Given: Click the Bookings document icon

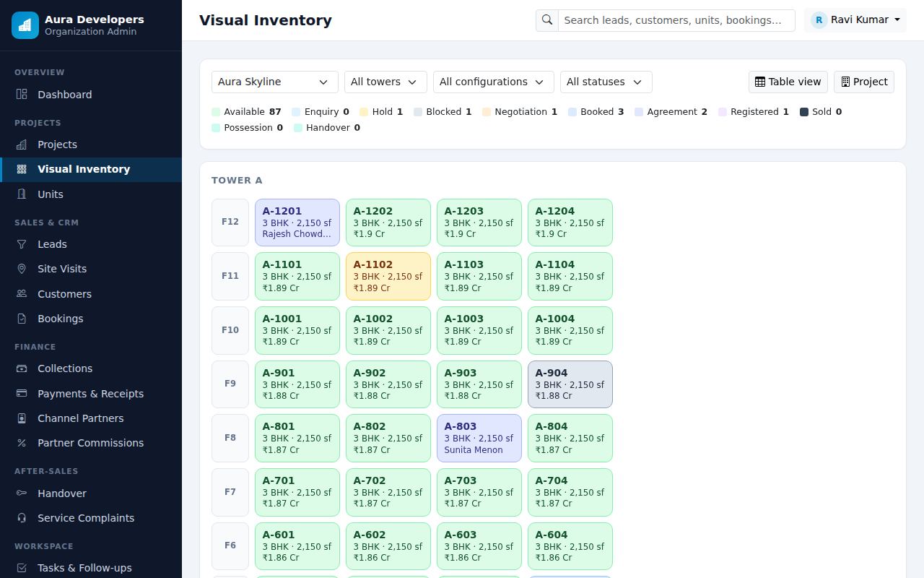Looking at the screenshot, I should [x=22, y=319].
